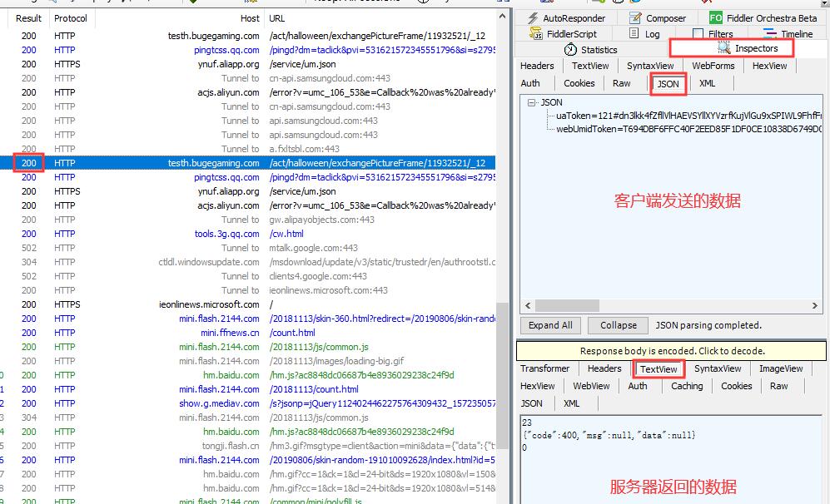Viewport: 830px width, 504px height.
Task: Click the Timeline bars icon
Action: click(x=770, y=34)
